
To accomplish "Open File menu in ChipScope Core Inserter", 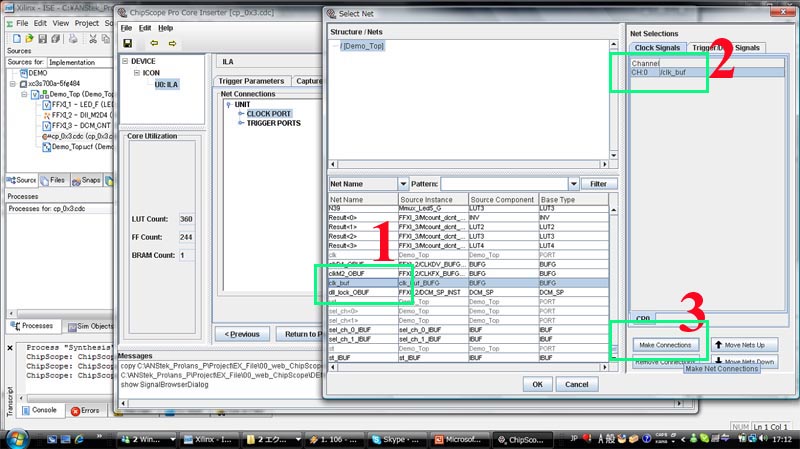I will coord(126,28).
